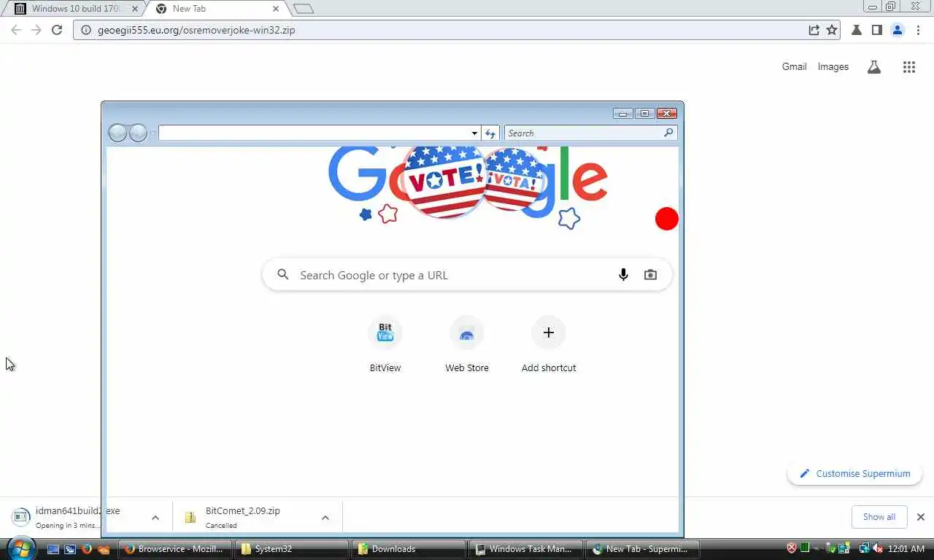Open the Gmail link
Image resolution: width=934 pixels, height=560 pixels.
click(794, 66)
